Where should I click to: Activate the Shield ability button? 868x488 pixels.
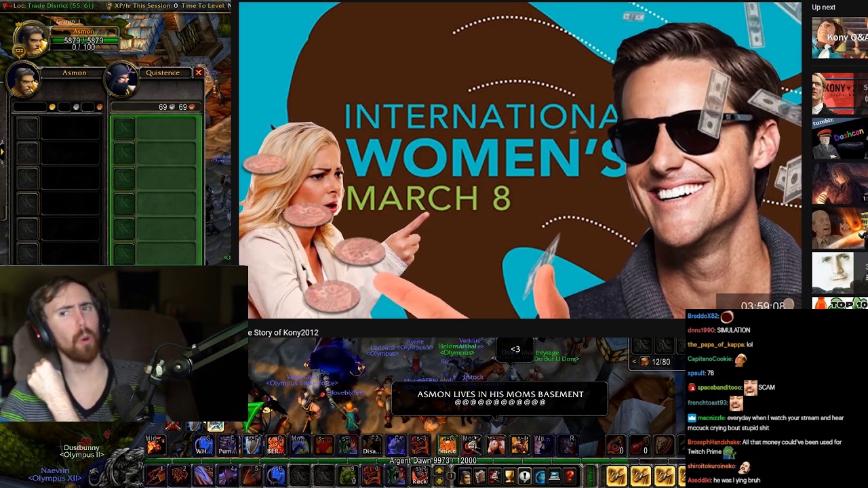[x=447, y=445]
